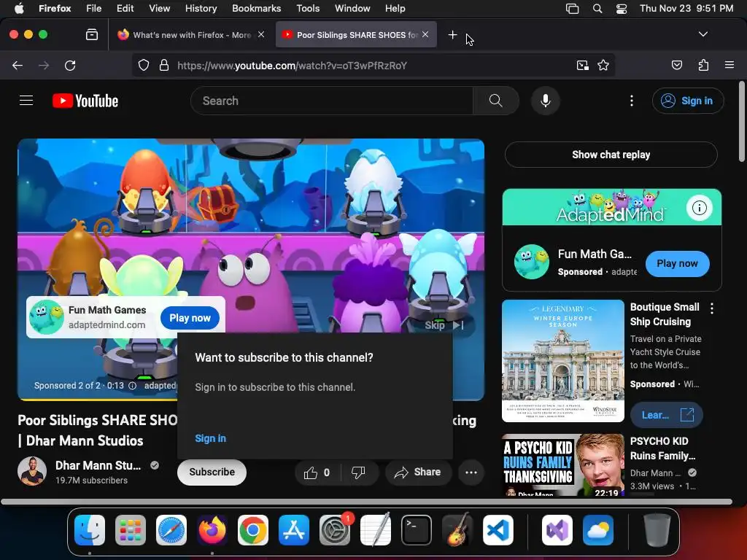This screenshot has height=560, width=747.
Task: Dislike the video with thumbs down
Action: point(358,472)
